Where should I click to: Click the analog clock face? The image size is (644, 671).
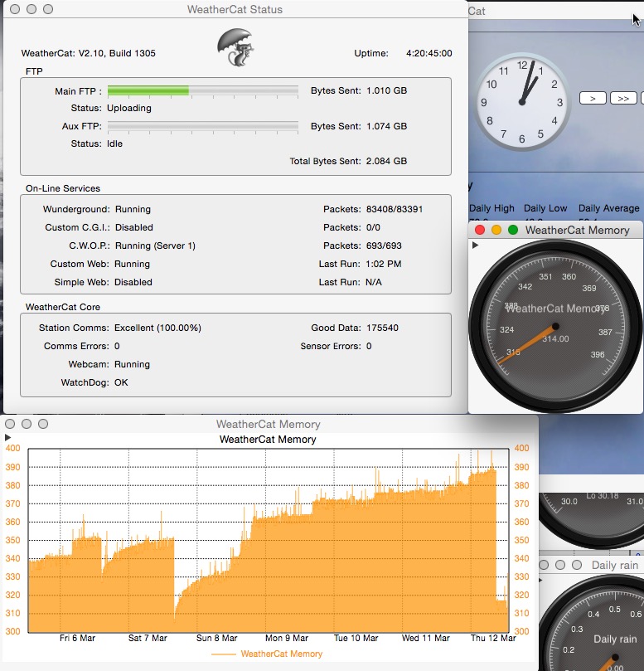tap(521, 102)
